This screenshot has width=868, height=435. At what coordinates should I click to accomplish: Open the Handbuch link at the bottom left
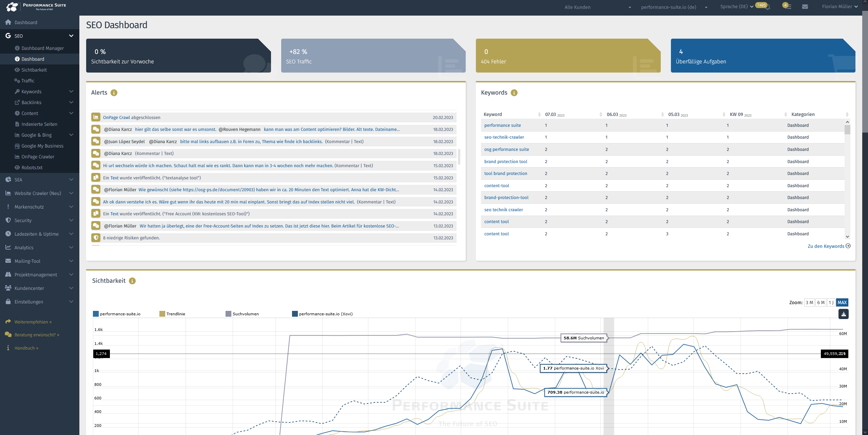(x=26, y=348)
